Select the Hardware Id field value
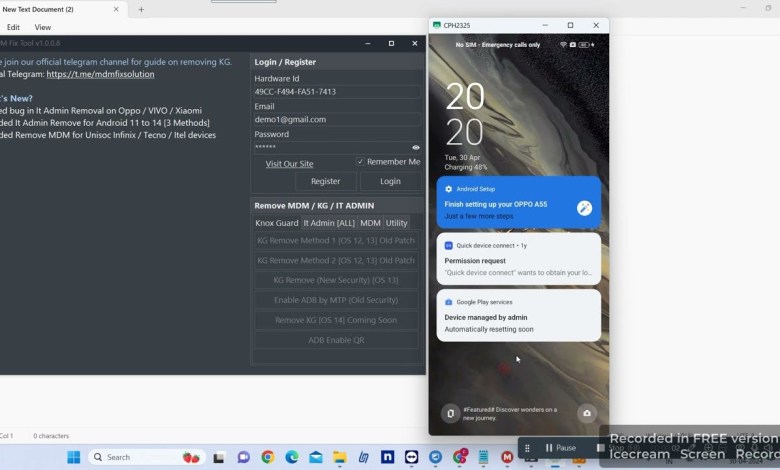Screen dimensions: 780x470 337,92
